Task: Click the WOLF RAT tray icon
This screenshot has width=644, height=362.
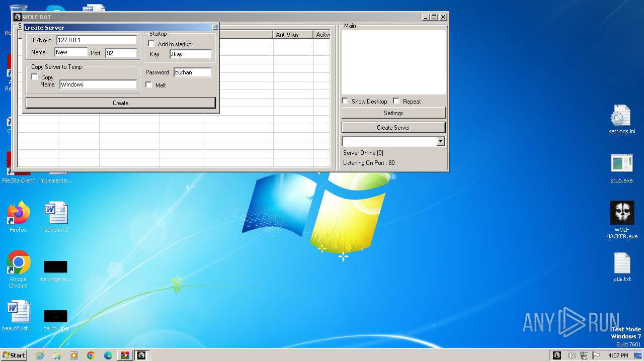Action: pos(557,355)
